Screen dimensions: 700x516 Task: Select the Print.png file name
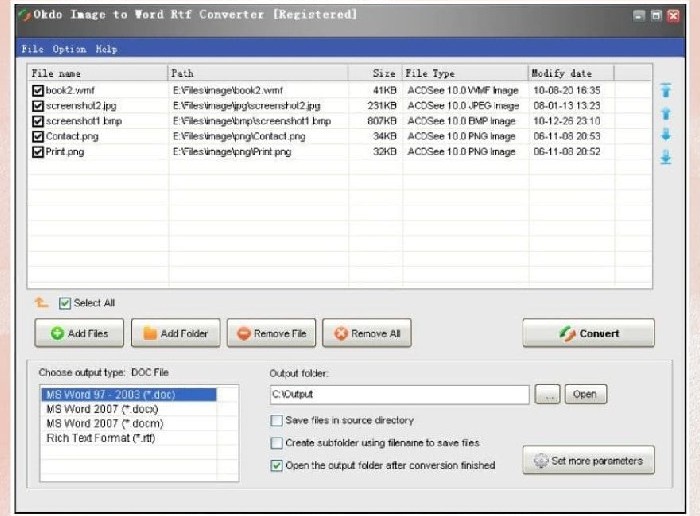65,152
